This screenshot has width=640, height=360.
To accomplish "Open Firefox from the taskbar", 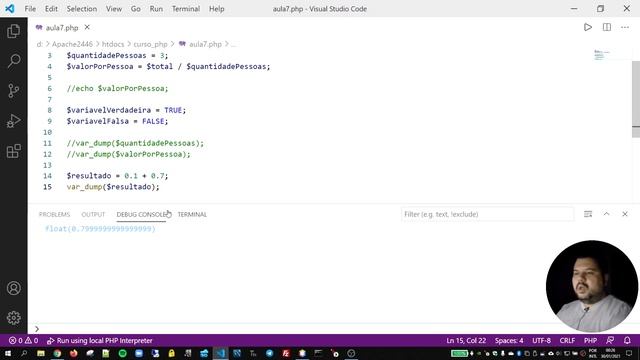I will pyautogui.click(x=73, y=353).
